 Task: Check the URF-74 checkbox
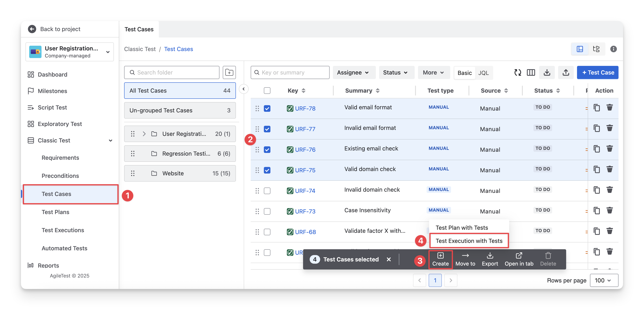267,191
